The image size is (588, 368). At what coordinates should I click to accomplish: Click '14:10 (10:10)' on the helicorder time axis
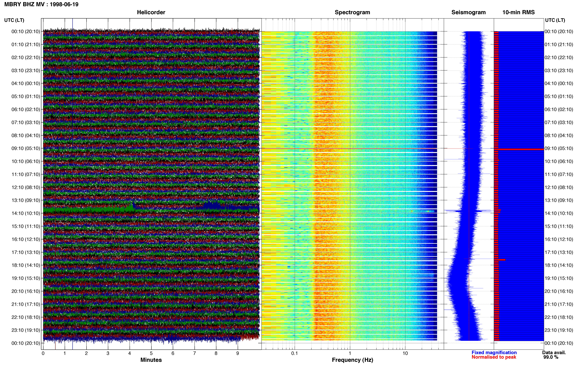[26, 213]
